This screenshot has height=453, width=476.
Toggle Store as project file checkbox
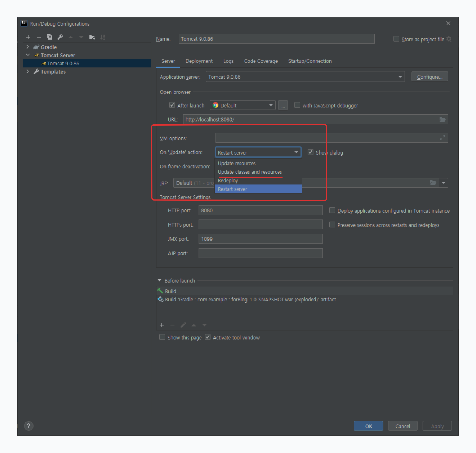[396, 39]
